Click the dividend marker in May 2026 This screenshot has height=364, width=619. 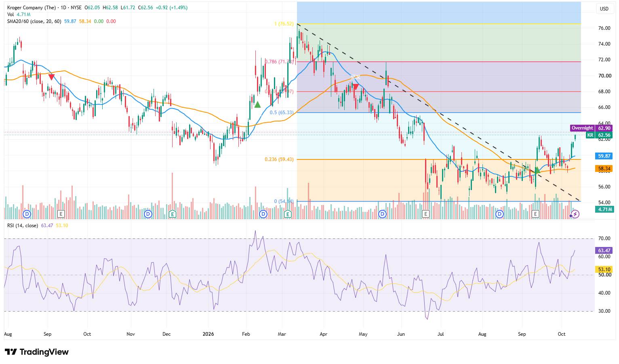coord(383,214)
